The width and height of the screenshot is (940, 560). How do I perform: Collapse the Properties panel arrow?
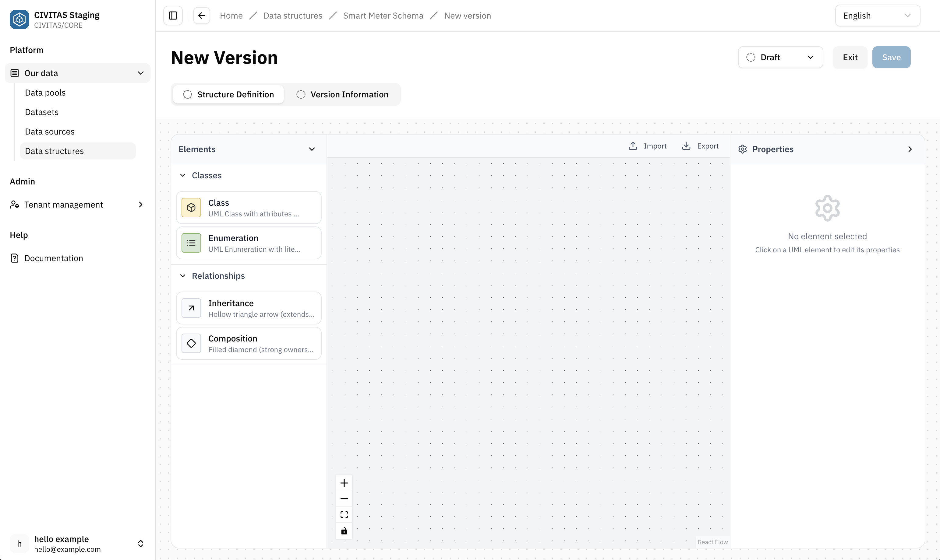click(910, 149)
